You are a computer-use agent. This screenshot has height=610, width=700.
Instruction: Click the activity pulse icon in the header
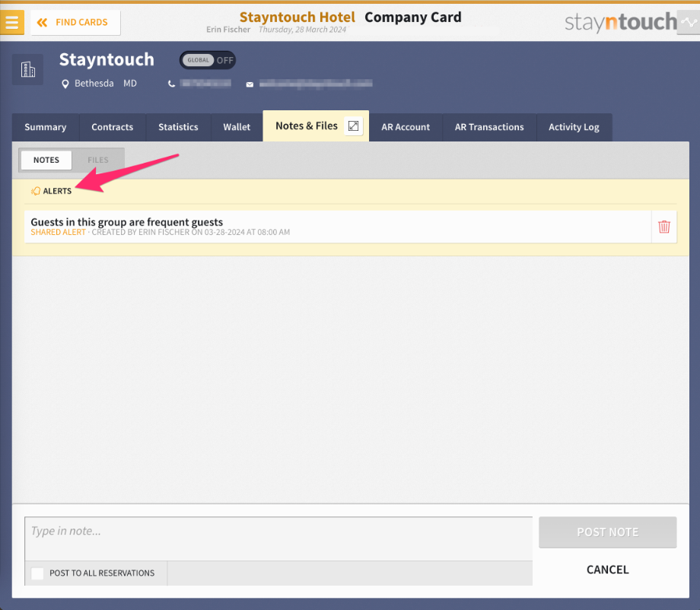point(689,22)
